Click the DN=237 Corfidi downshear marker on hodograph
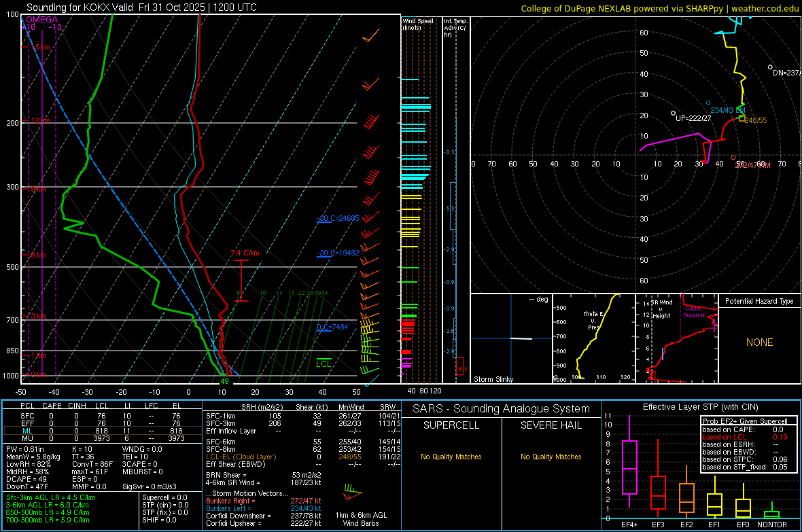Image resolution: width=802 pixels, height=532 pixels. coord(770,67)
